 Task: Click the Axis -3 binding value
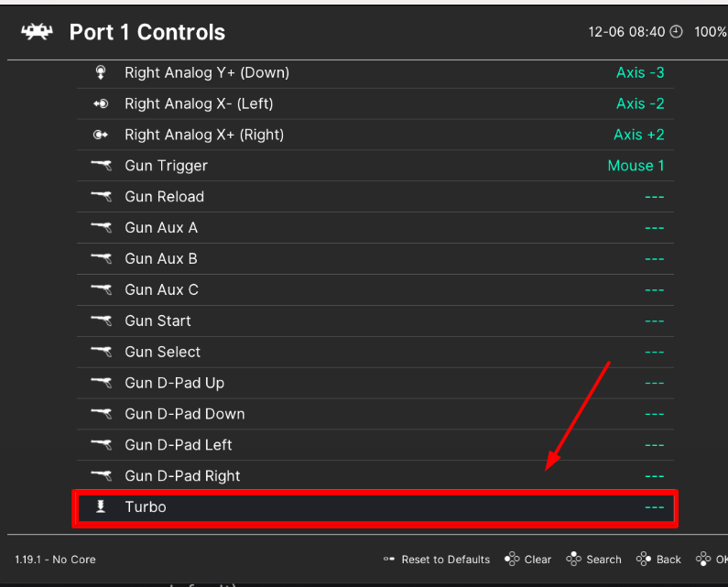point(640,72)
